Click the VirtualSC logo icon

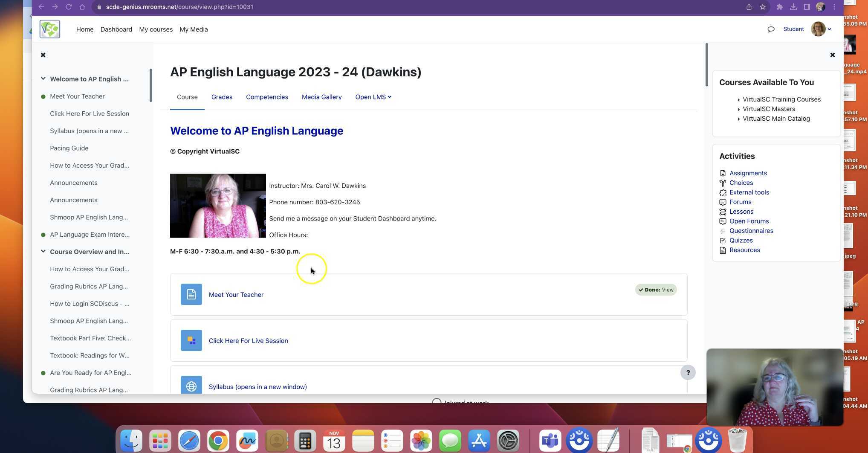(x=50, y=29)
